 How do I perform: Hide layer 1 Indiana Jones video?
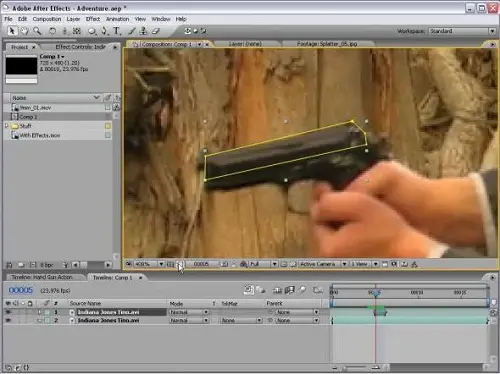coord(8,312)
